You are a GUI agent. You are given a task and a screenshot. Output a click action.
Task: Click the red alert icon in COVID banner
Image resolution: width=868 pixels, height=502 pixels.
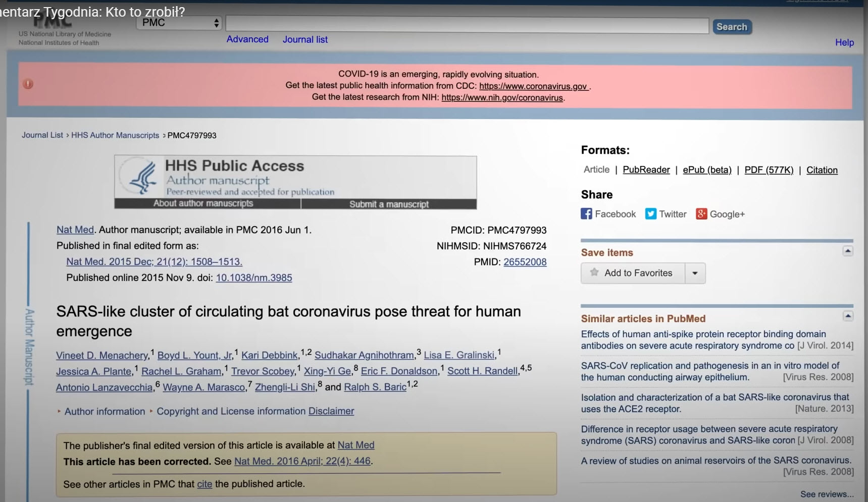28,84
